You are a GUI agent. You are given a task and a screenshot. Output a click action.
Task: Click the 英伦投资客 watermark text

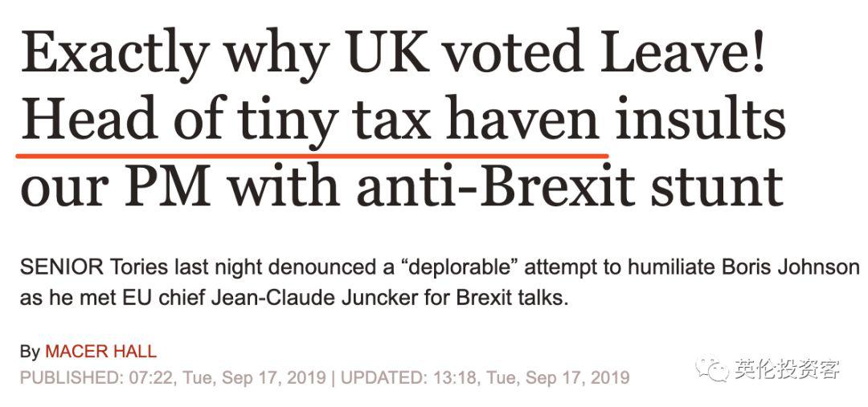click(786, 369)
